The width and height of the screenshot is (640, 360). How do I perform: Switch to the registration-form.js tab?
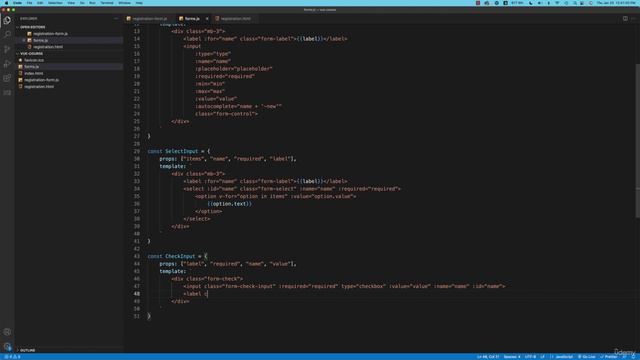tap(149, 18)
